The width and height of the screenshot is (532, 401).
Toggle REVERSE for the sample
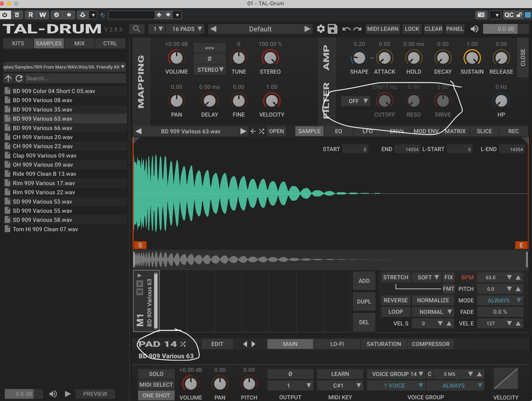click(395, 300)
